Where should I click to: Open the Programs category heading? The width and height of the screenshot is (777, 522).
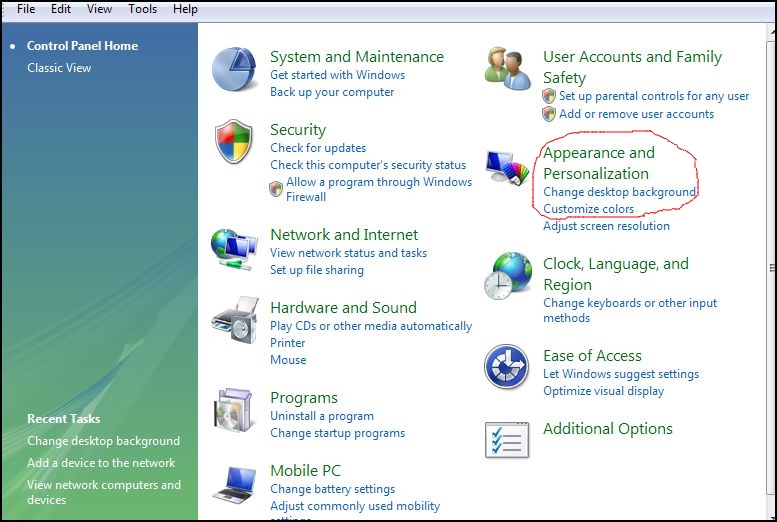tap(304, 398)
